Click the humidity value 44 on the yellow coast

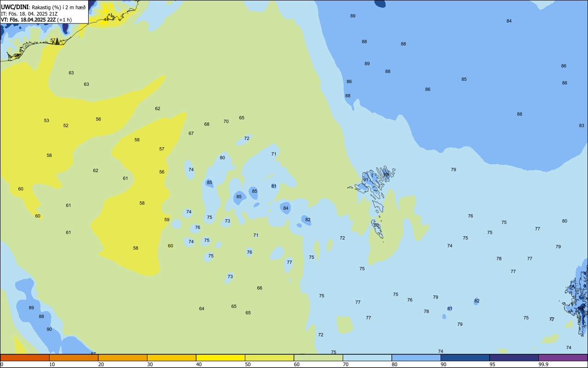coord(106,19)
